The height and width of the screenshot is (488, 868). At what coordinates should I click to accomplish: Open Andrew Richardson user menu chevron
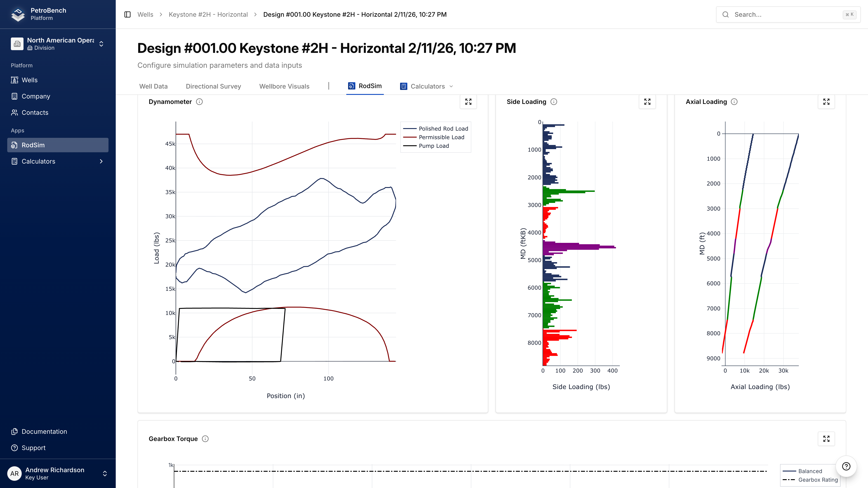tap(105, 474)
